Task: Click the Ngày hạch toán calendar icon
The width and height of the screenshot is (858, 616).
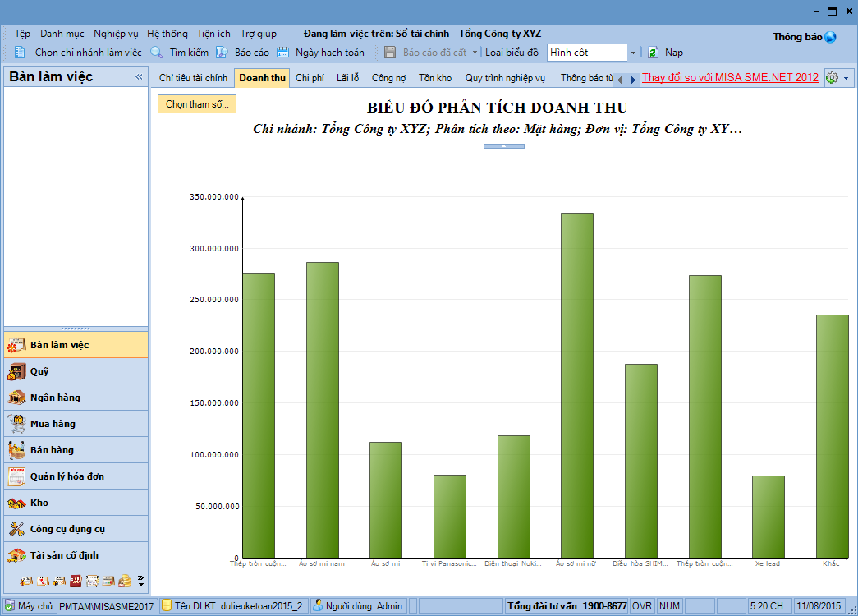Action: pyautogui.click(x=283, y=53)
